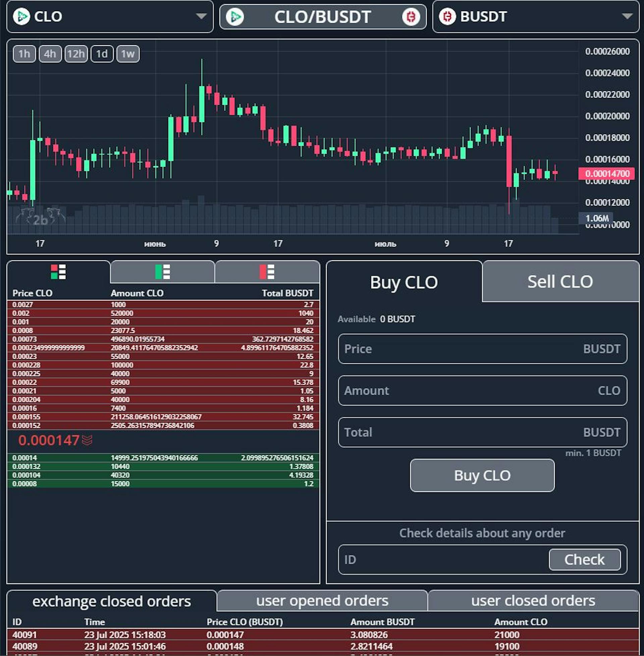The height and width of the screenshot is (656, 644).
Task: Set chart interval to 4h
Action: click(x=50, y=54)
